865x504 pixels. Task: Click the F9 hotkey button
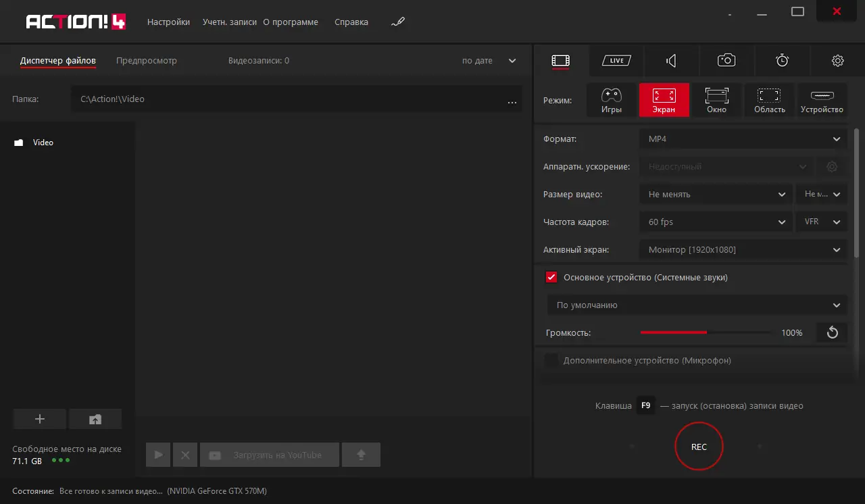coord(645,406)
